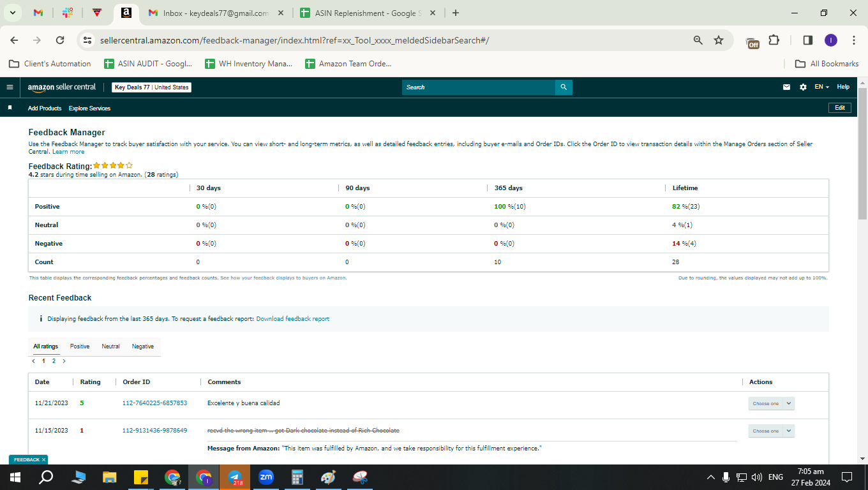
Task: Switch to the Neutral feedback tab
Action: click(110, 346)
